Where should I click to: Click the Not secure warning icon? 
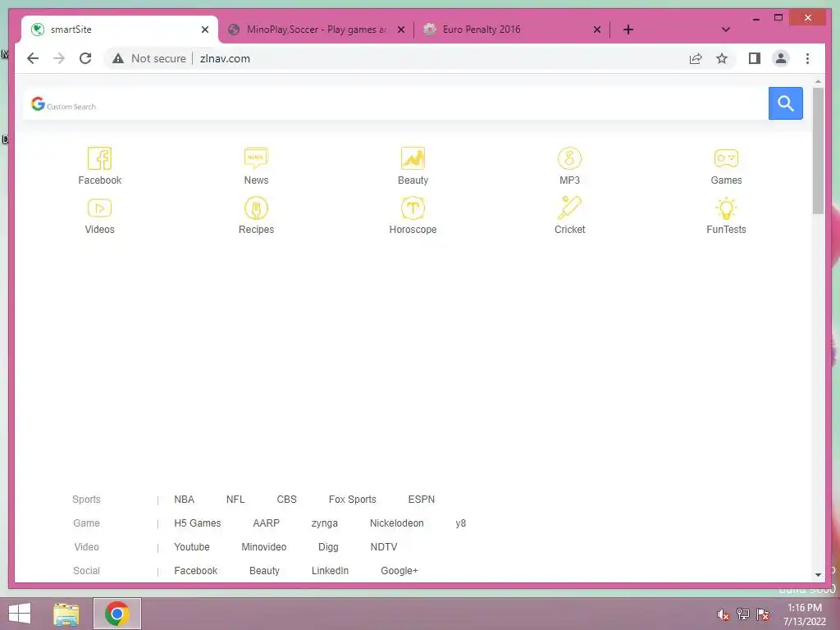coord(118,58)
